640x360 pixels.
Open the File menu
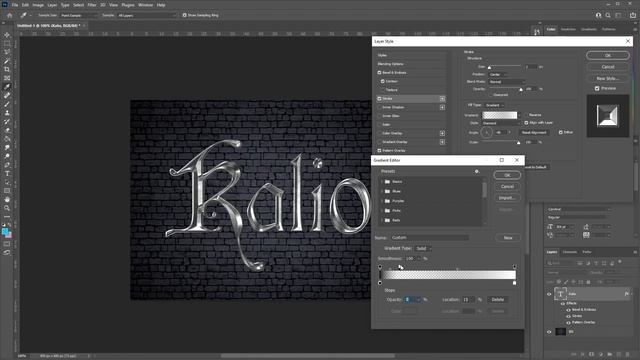[15, 5]
